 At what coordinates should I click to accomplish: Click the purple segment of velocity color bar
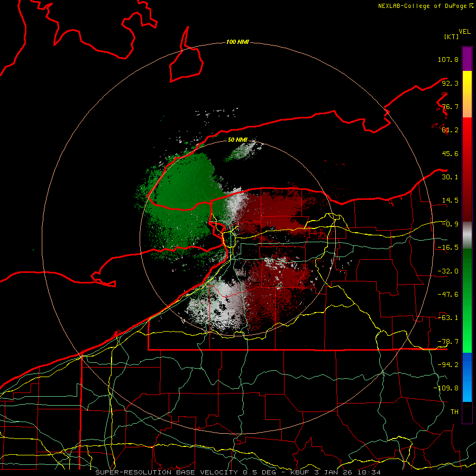pos(467,59)
